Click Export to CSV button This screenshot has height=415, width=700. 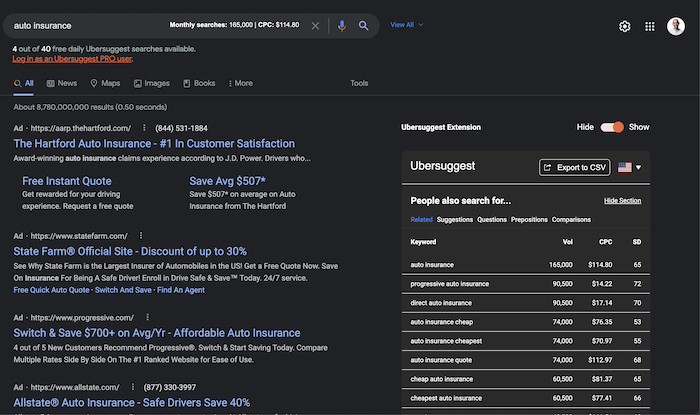point(575,167)
